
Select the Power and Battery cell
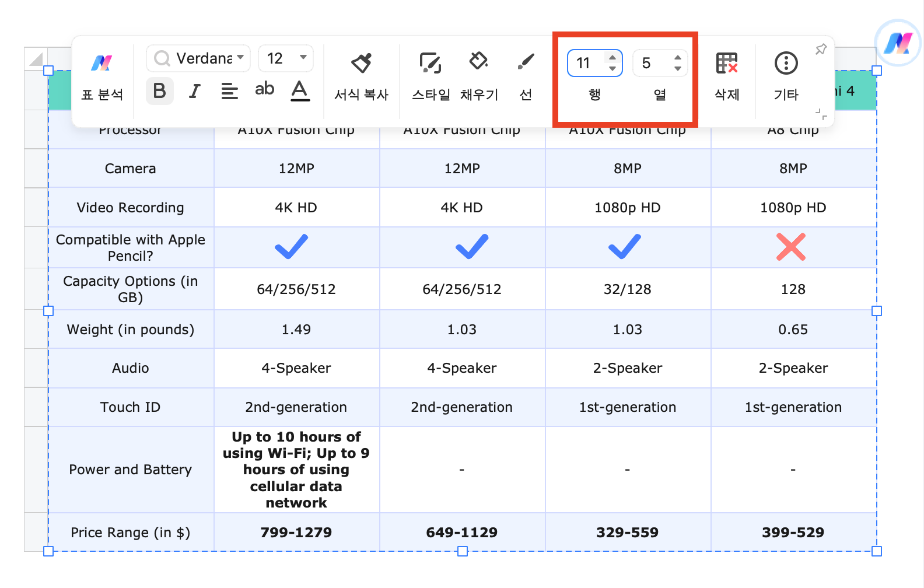(131, 470)
